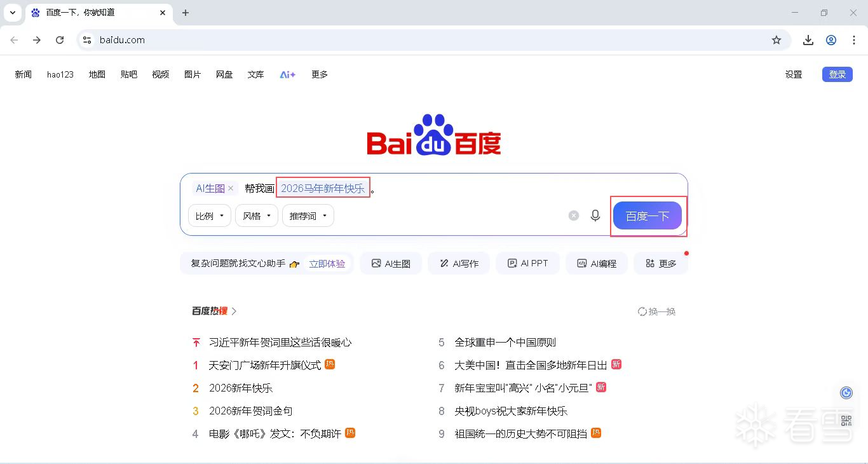Click the 2026马年新年快乐 prompt field

(323, 188)
